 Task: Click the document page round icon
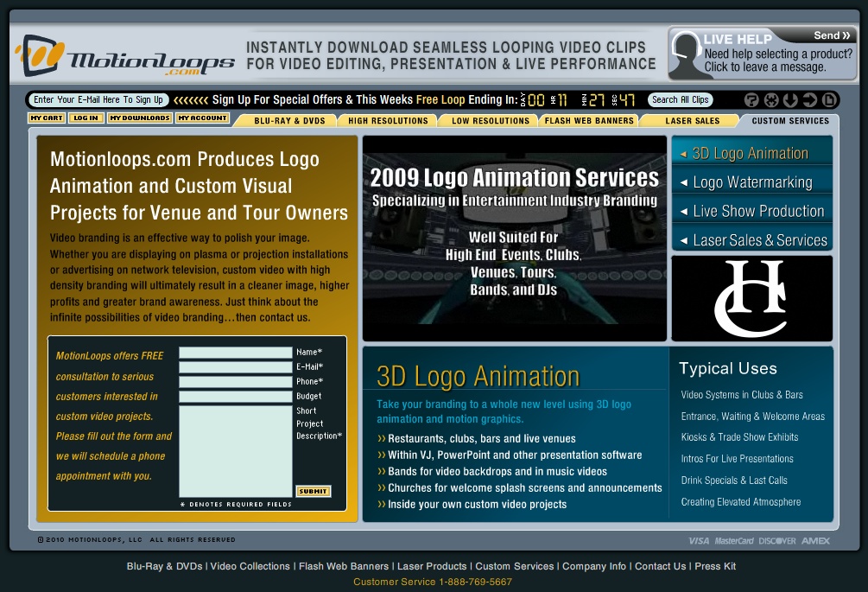point(829,99)
